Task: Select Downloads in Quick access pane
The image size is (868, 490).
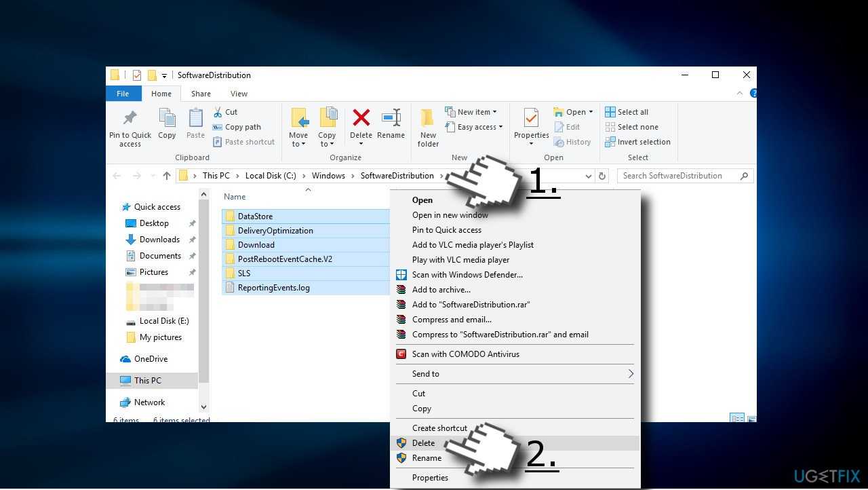Action: point(159,240)
